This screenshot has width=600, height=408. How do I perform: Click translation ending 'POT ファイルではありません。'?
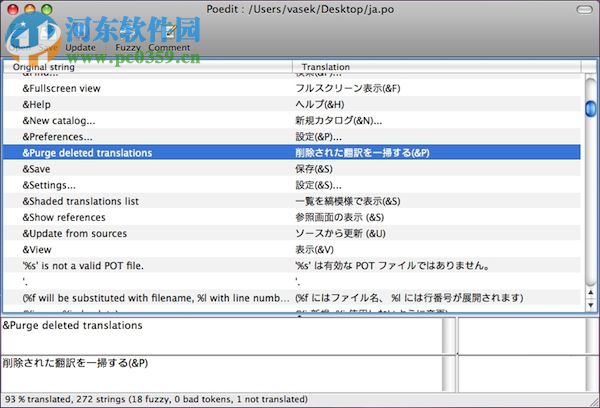point(392,266)
